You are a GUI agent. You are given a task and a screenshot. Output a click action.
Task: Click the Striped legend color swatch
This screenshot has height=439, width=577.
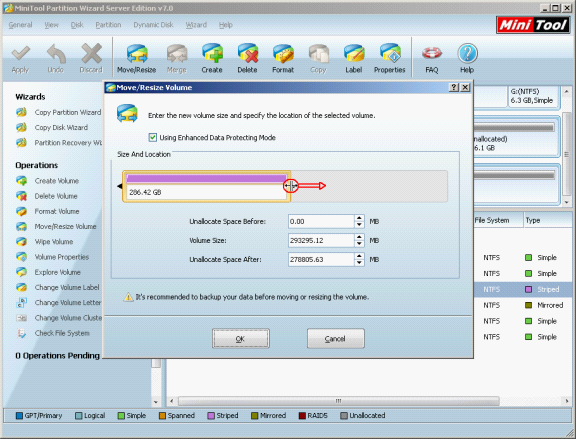pyautogui.click(x=211, y=416)
